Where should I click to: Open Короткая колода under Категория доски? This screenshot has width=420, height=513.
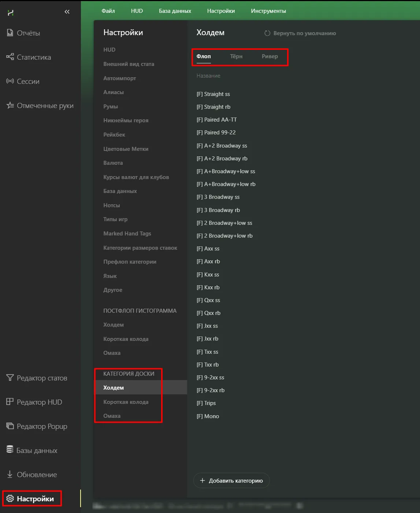point(126,402)
